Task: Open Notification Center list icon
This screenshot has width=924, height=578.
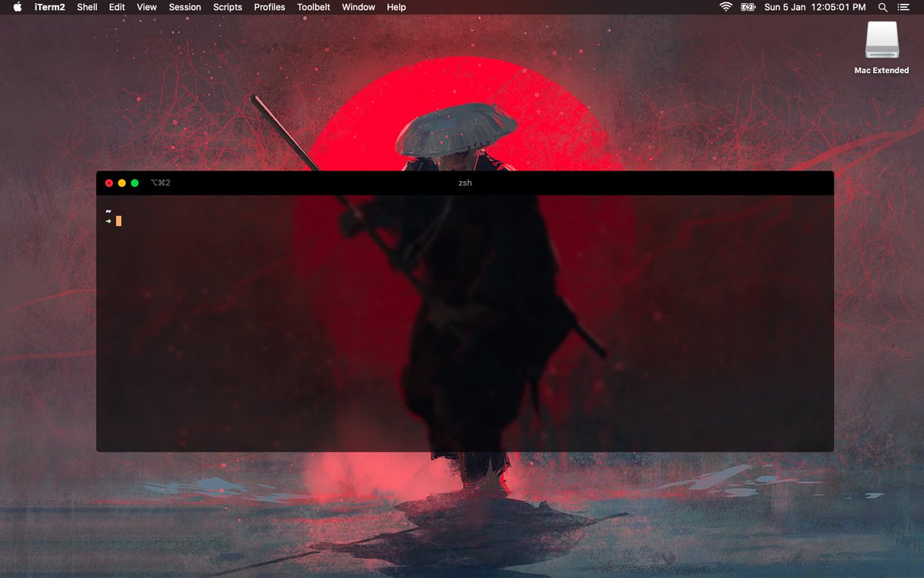Action: (x=904, y=7)
